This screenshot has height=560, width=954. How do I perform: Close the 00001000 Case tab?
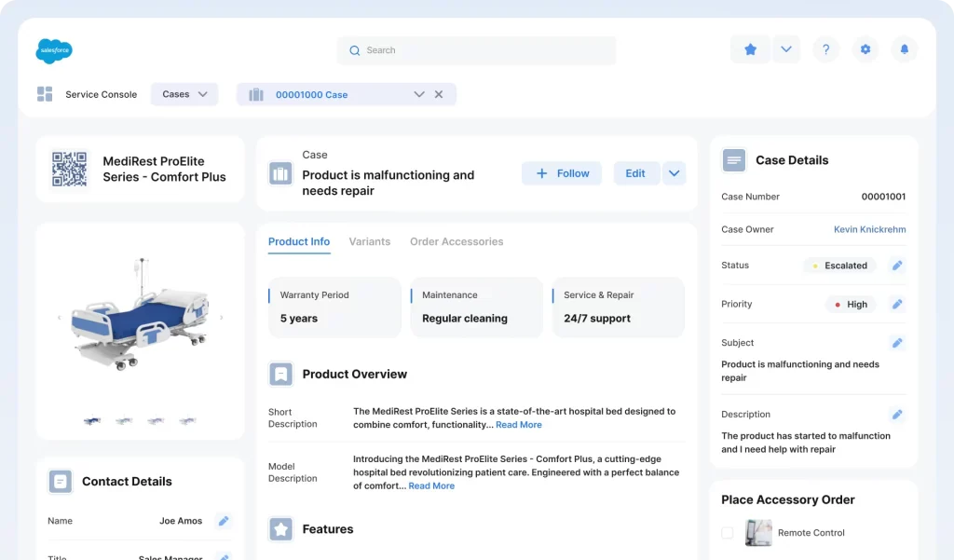pos(439,94)
